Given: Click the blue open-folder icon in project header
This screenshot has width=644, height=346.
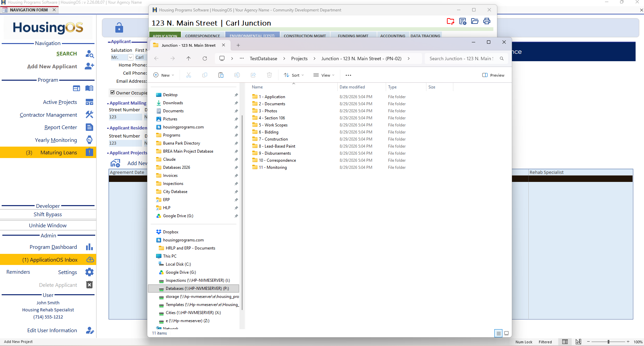Looking at the screenshot, I should [475, 22].
